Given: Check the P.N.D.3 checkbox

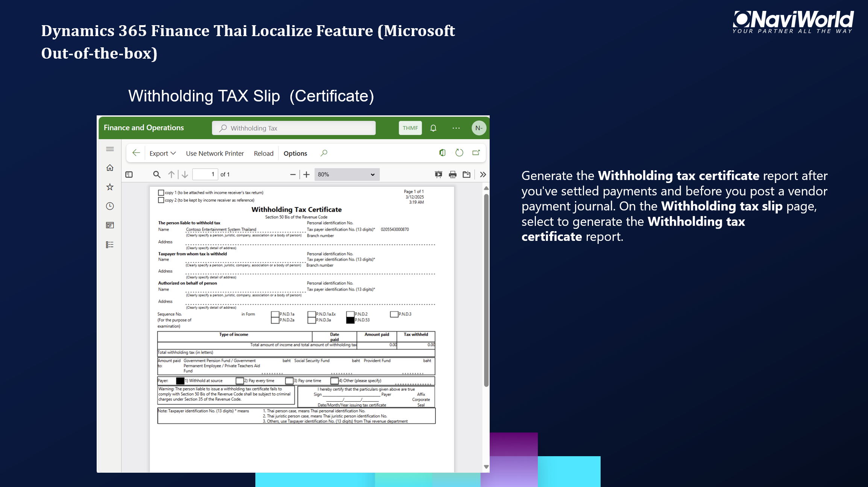Looking at the screenshot, I should coord(394,314).
